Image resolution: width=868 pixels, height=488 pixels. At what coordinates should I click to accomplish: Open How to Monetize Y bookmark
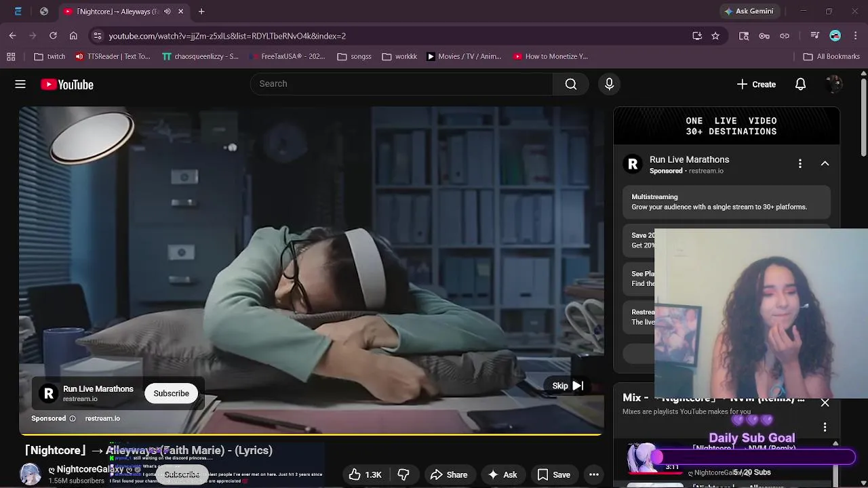coord(551,56)
